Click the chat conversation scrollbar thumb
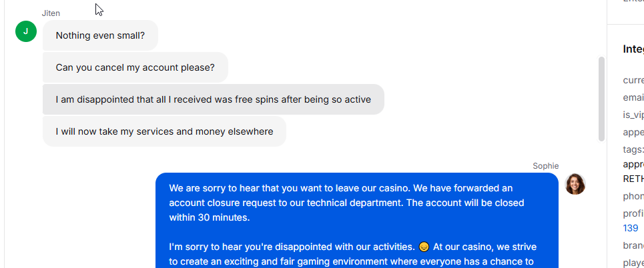 click(x=601, y=99)
